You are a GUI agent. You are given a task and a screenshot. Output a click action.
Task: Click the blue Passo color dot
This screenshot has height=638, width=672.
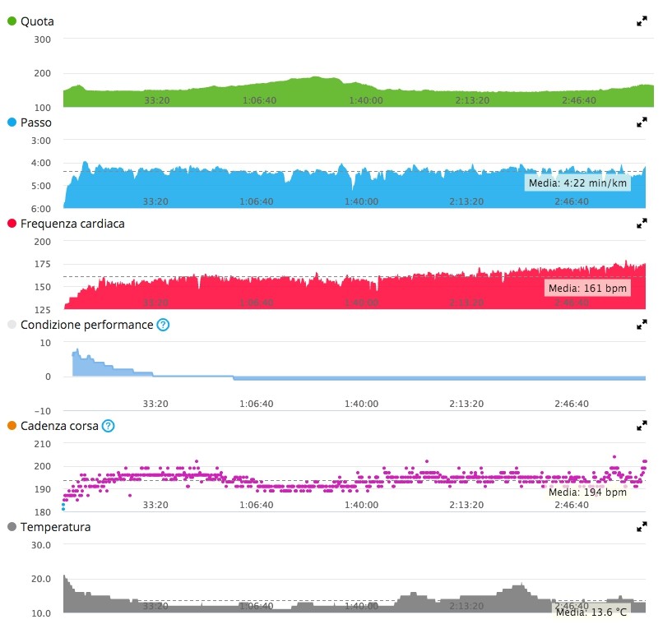[x=12, y=122]
